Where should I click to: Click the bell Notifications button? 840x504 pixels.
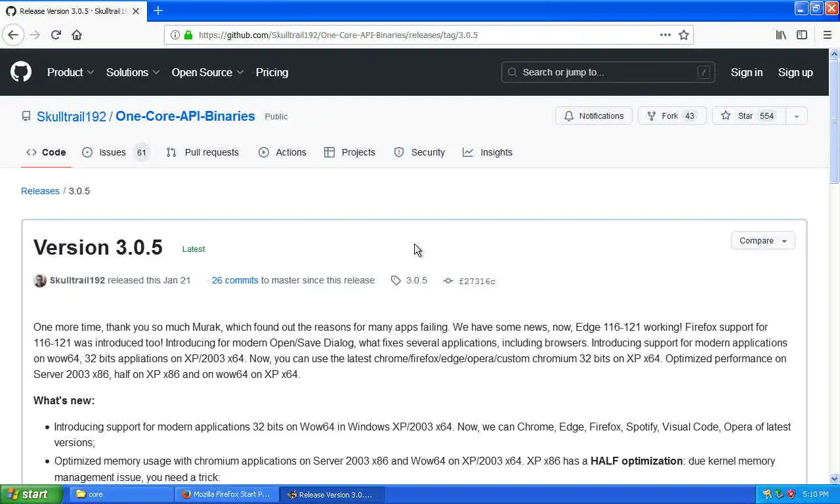594,115
